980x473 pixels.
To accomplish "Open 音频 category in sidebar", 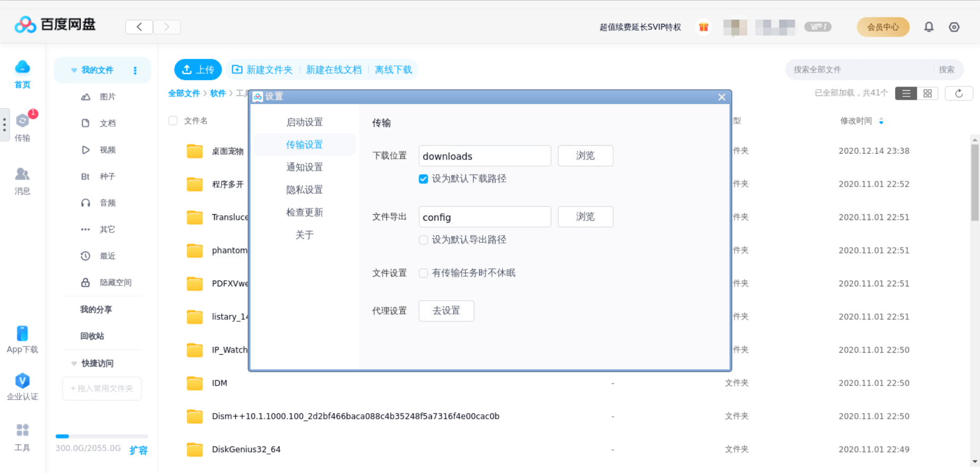I will click(x=98, y=203).
